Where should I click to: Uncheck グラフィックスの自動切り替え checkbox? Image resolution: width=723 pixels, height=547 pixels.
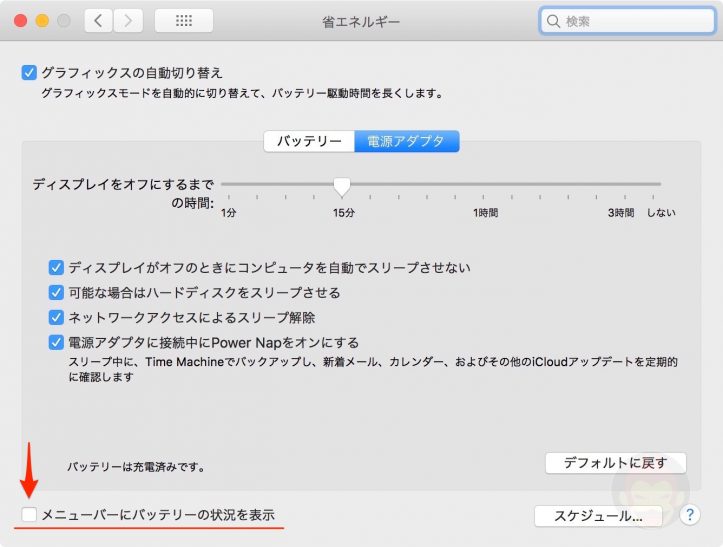click(29, 72)
